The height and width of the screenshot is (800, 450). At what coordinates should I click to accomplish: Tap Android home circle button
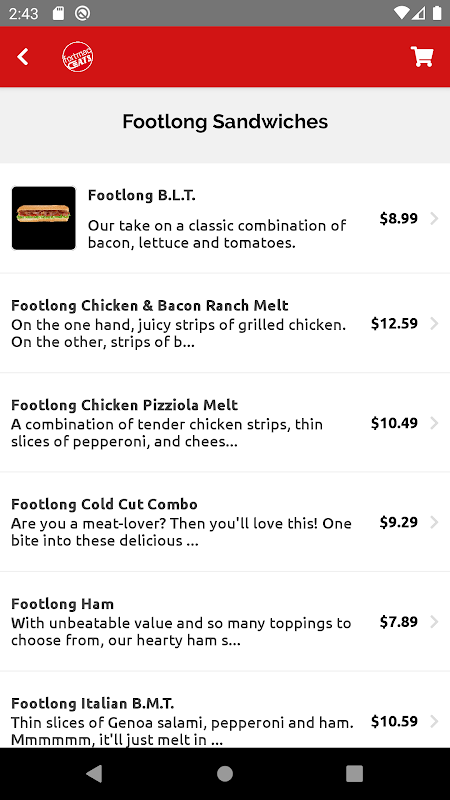click(x=224, y=773)
